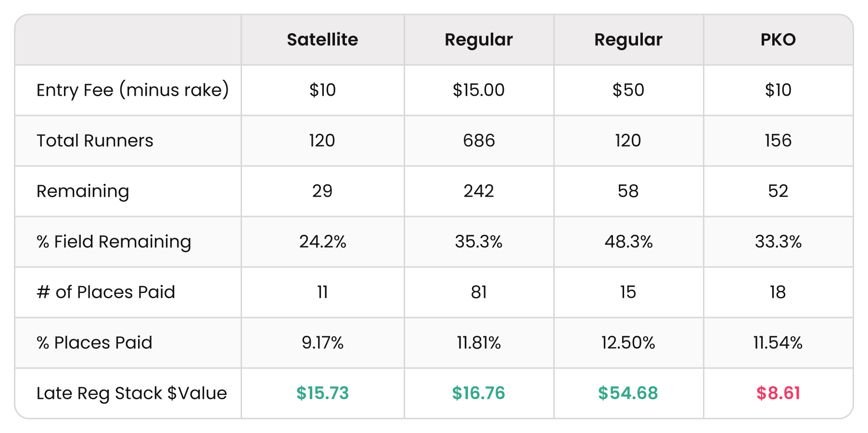The height and width of the screenshot is (433, 868).
Task: Select the 81 places paid cell
Action: [479, 292]
